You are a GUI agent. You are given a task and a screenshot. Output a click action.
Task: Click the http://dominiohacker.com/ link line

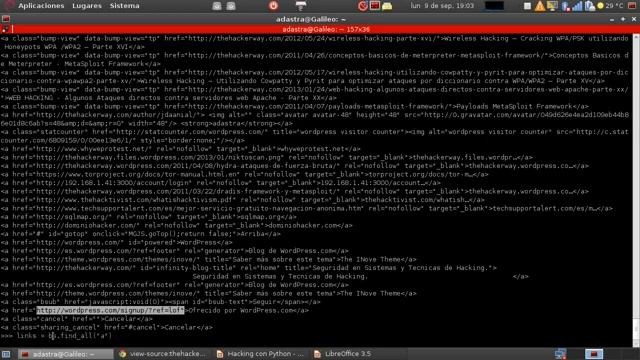[x=176, y=225]
